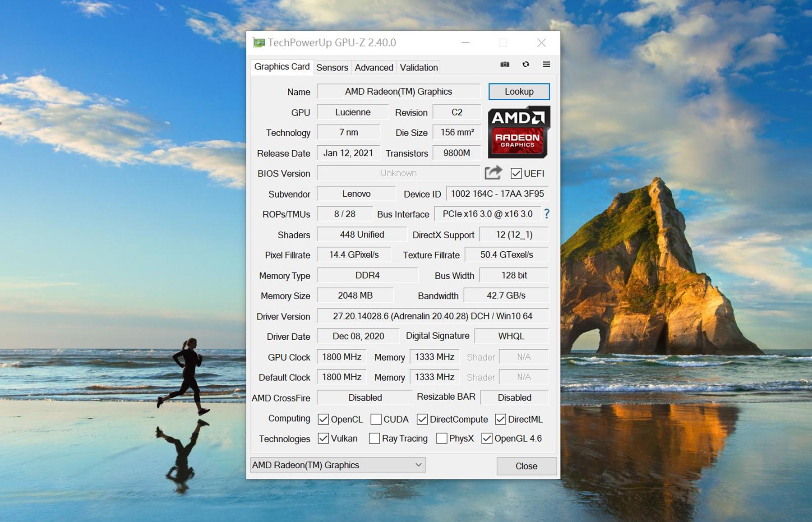Click the Technology field 7 nm
Image resolution: width=812 pixels, height=522 pixels.
click(x=349, y=133)
